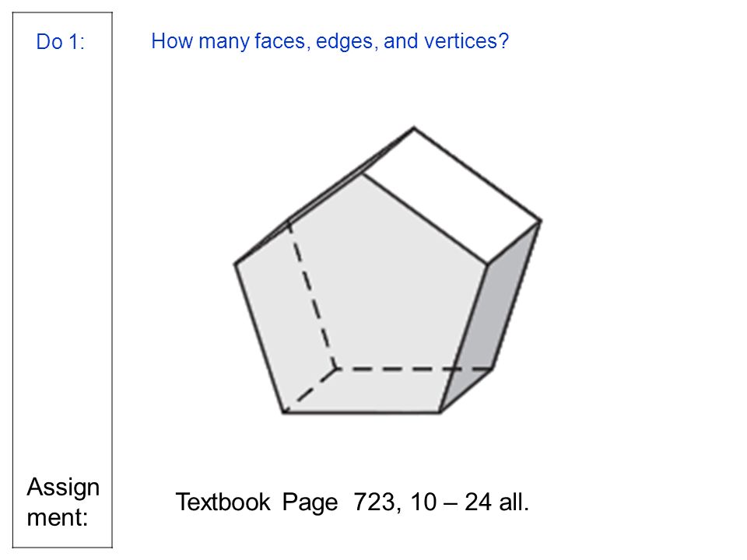This screenshot has width=747, height=560.
Task: Click the text "Textbook Page"
Action: click(257, 502)
